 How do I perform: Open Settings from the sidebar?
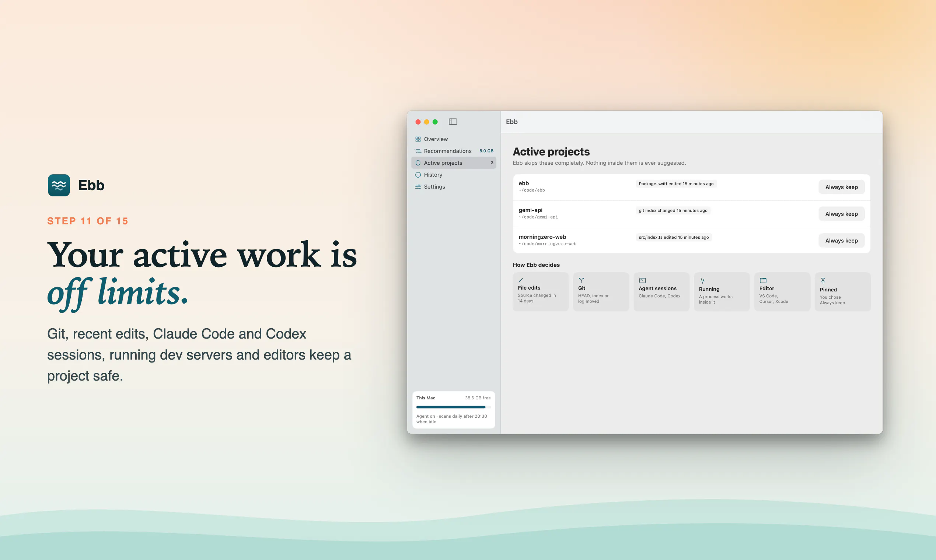pos(454,187)
